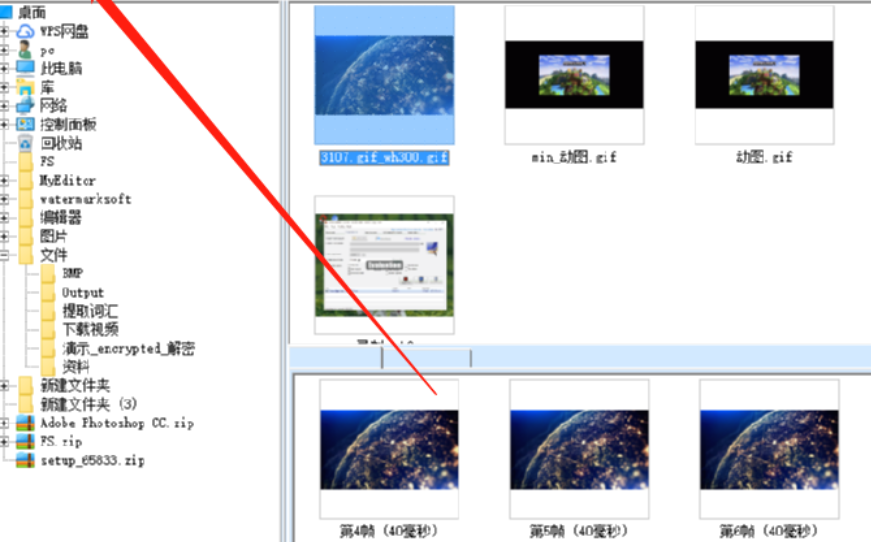Expand the 此电脑 tree node
Screen dimensions: 871x542
(4, 68)
